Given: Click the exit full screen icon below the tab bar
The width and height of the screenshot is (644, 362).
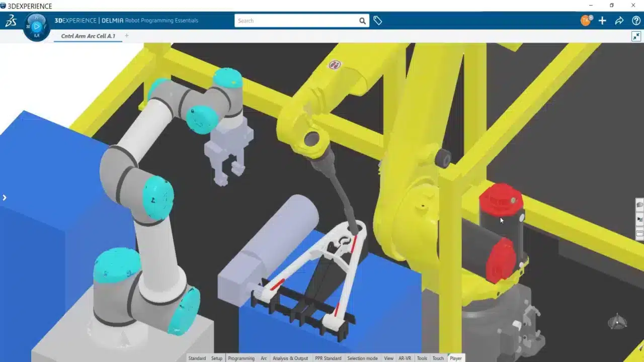Looking at the screenshot, I should click(636, 36).
